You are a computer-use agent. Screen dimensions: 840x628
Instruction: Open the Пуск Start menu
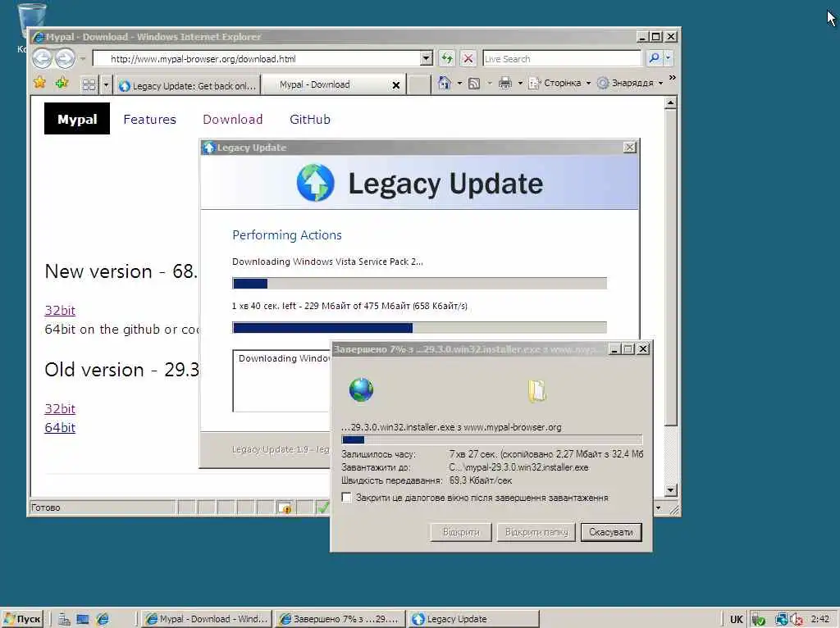click(x=22, y=620)
